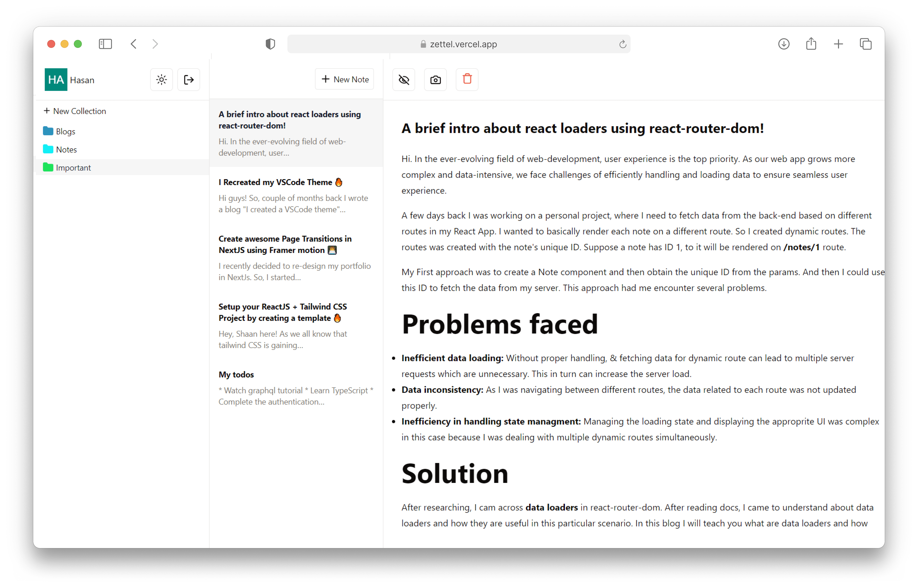Viewport: 918px width, 588px height.
Task: Toggle note visibility with the crossed-eye icon
Action: coord(404,79)
